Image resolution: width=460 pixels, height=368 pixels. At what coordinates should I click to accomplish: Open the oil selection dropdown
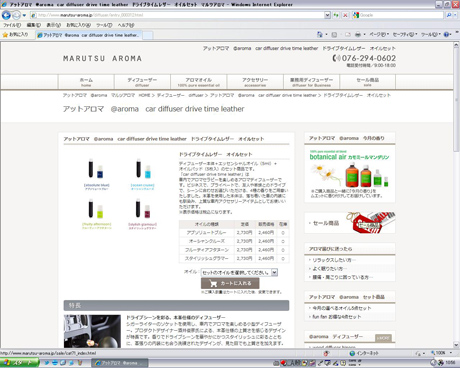tap(239, 272)
